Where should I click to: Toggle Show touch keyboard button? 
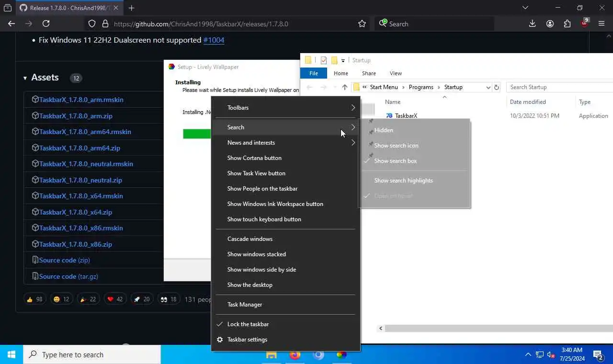[285, 219]
